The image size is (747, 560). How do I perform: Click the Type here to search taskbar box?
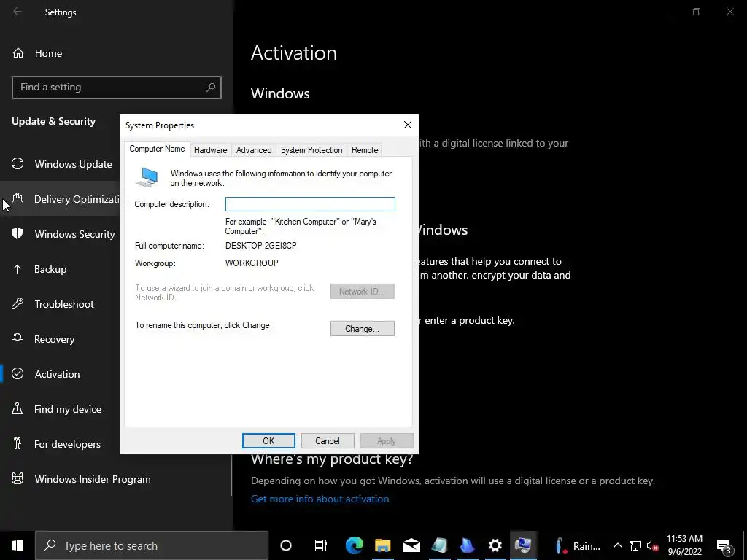(152, 545)
